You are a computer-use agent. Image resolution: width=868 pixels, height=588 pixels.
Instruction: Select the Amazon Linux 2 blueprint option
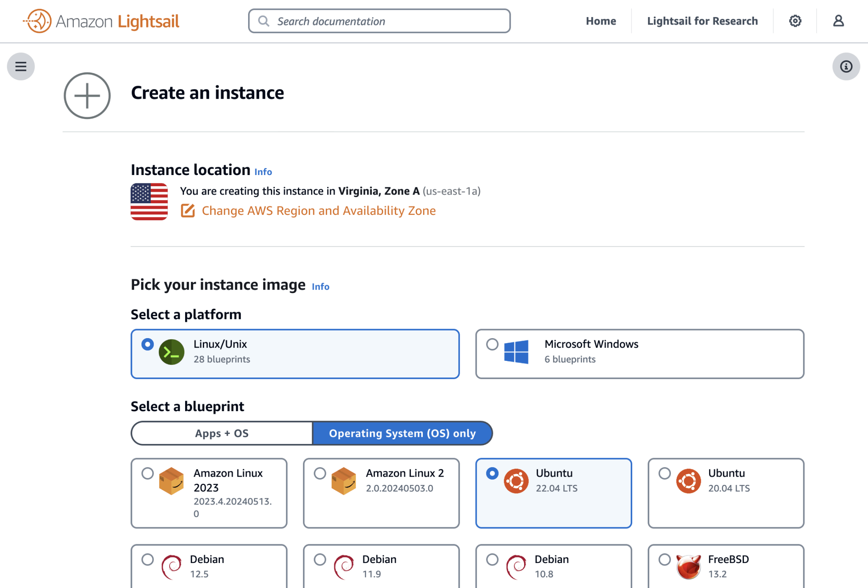(x=320, y=473)
